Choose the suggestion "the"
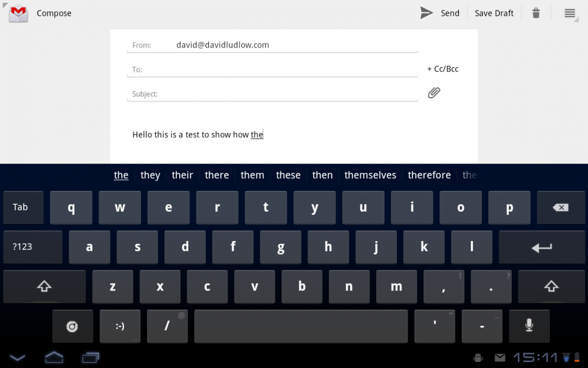 (121, 175)
